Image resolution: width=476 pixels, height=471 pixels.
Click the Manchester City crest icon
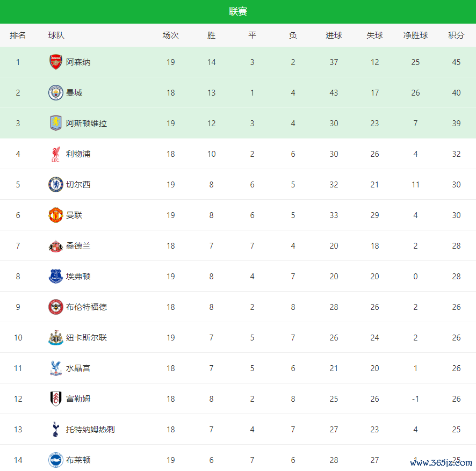(x=56, y=93)
